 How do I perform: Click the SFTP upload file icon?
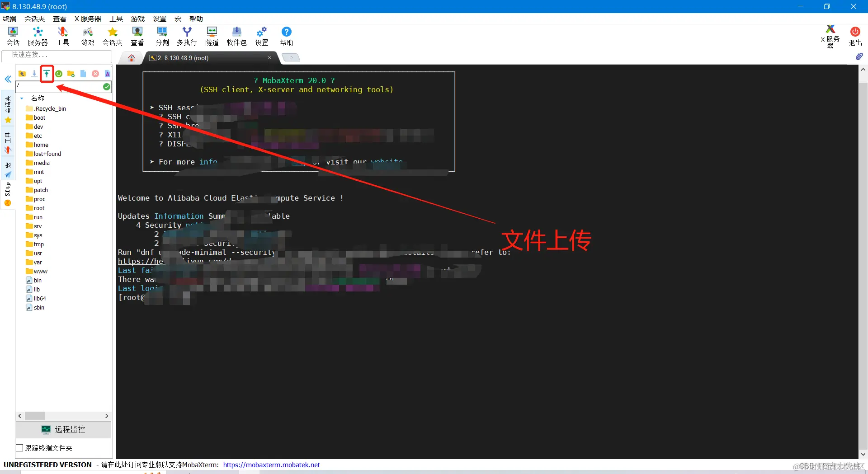coord(47,74)
